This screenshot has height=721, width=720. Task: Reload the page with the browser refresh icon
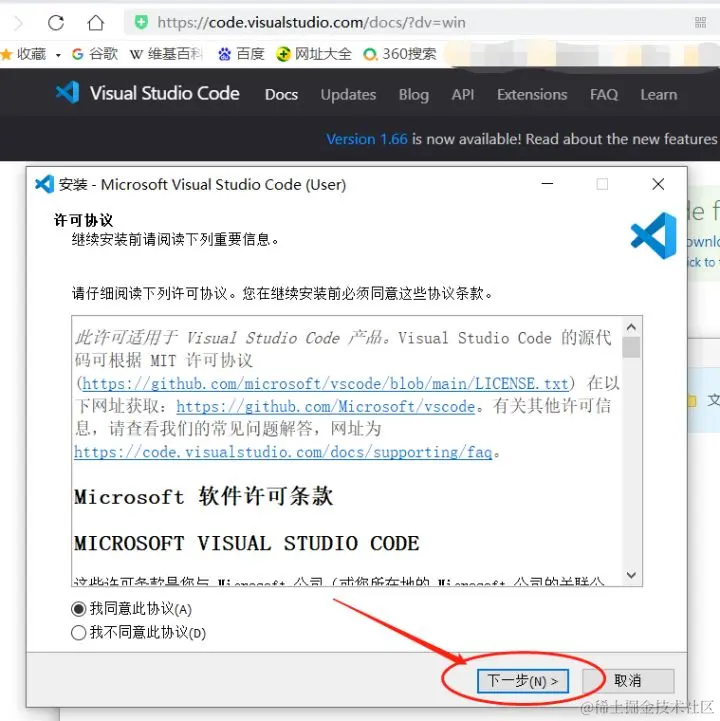[56, 22]
